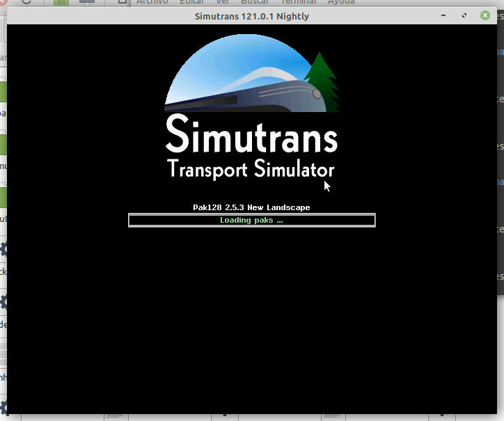
Task: Open the Archivo menu in the background window
Action: click(x=152, y=2)
